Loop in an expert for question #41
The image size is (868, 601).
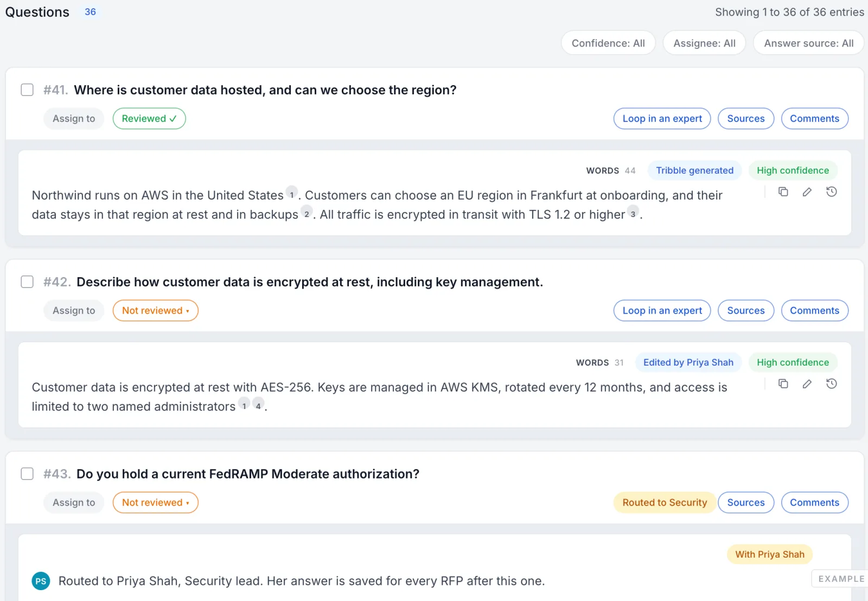click(662, 118)
